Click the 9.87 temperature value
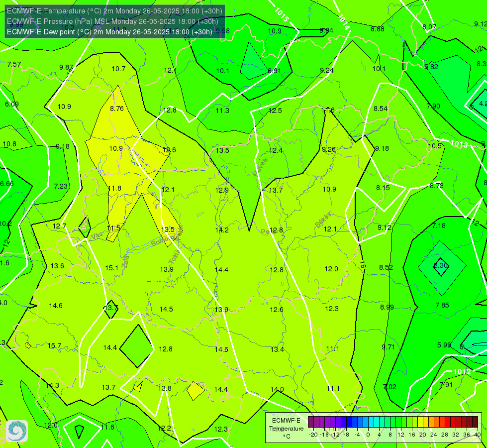Screen dimensions: 487x448 tap(66, 68)
